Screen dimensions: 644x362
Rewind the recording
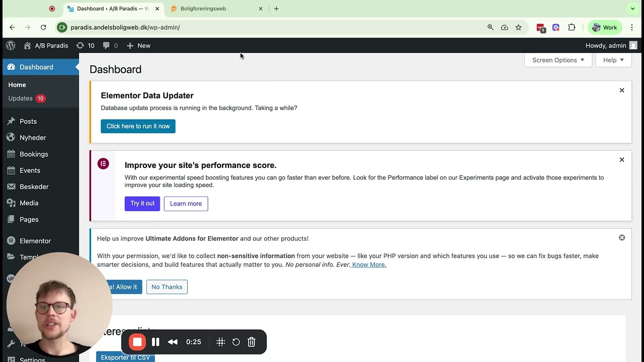[x=173, y=342]
